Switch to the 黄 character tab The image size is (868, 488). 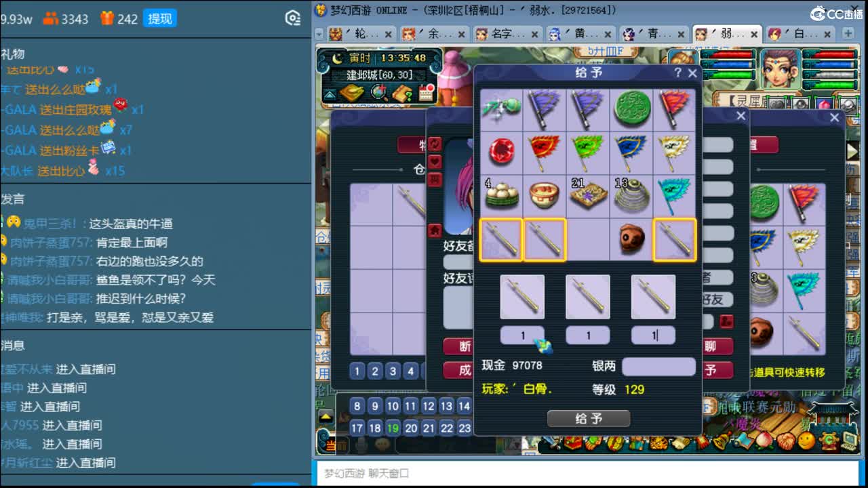click(580, 34)
